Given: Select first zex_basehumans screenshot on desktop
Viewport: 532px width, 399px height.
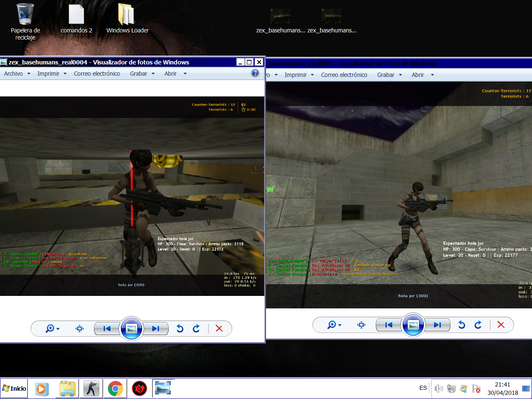Looking at the screenshot, I should [281, 21].
